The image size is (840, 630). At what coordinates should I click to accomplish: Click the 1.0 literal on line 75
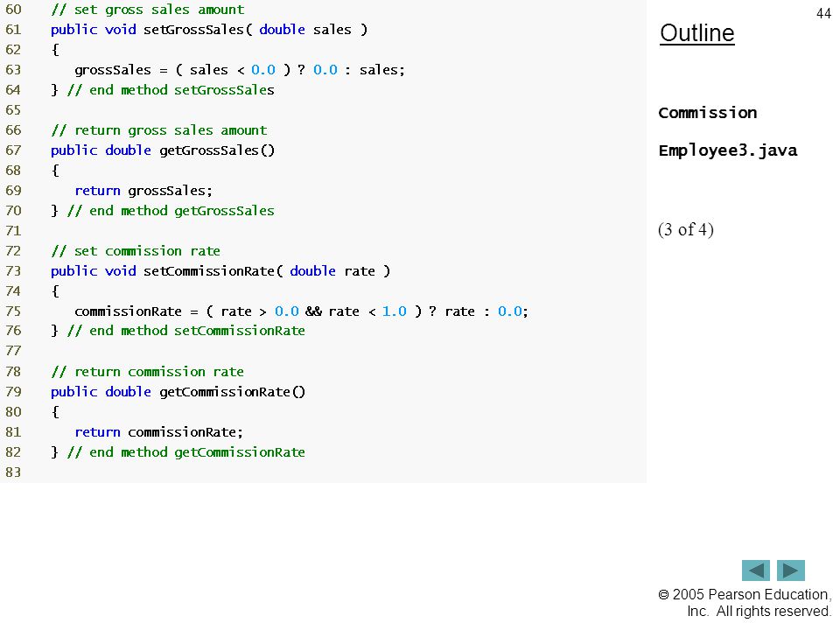point(395,311)
